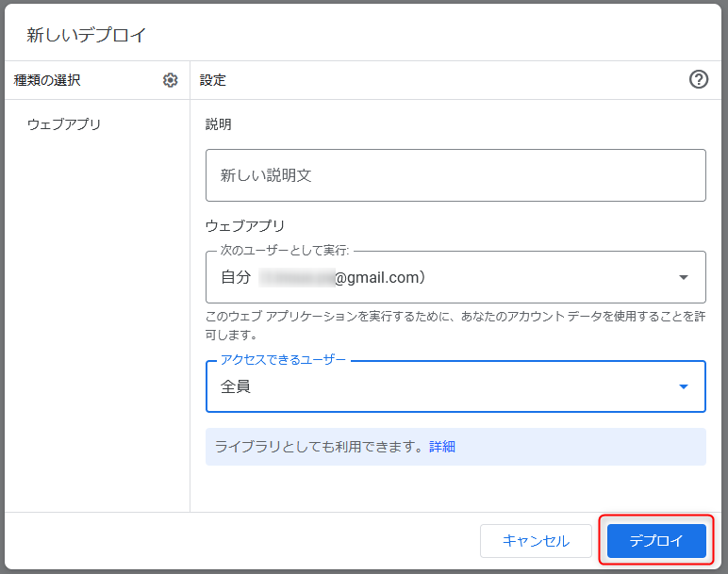Image resolution: width=728 pixels, height=574 pixels.
Task: Click the 種類の選択 header label
Action: pos(47,81)
